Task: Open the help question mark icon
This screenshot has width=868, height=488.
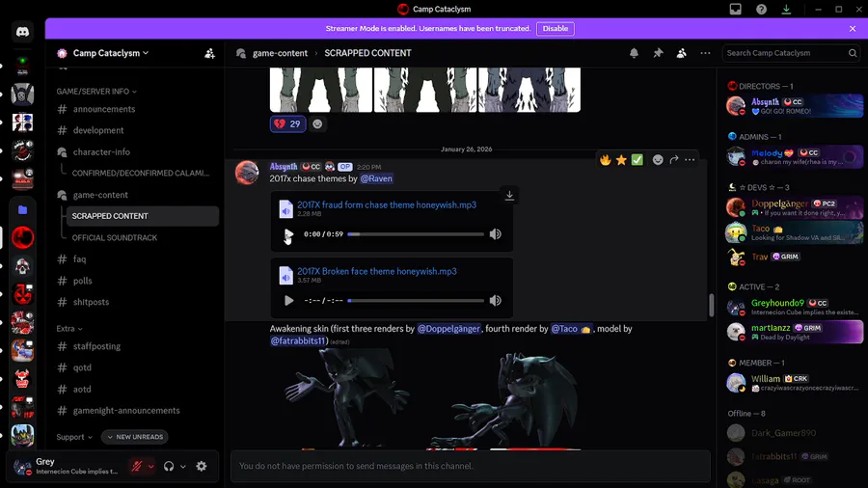Action: pyautogui.click(x=761, y=10)
